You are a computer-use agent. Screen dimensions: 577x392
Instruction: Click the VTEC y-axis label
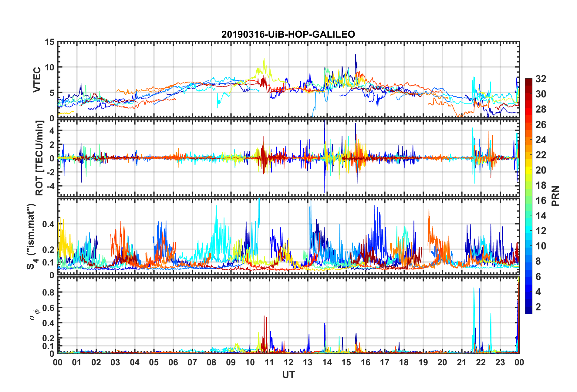click(x=37, y=80)
